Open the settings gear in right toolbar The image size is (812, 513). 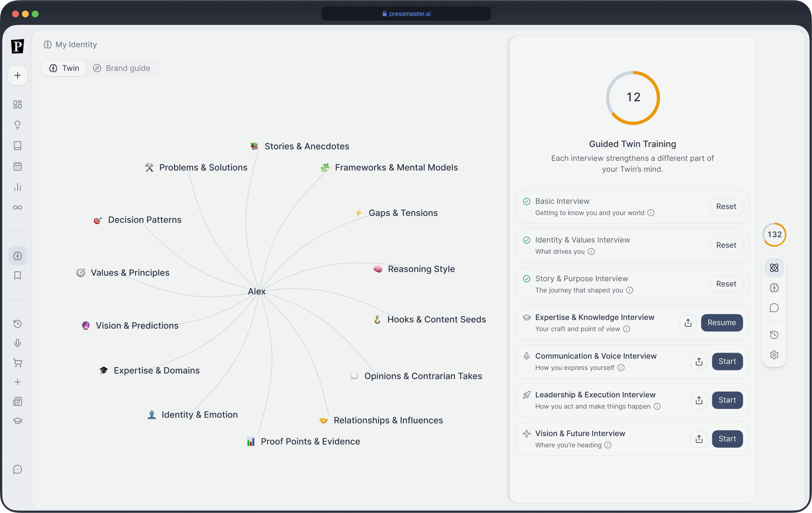click(x=774, y=355)
